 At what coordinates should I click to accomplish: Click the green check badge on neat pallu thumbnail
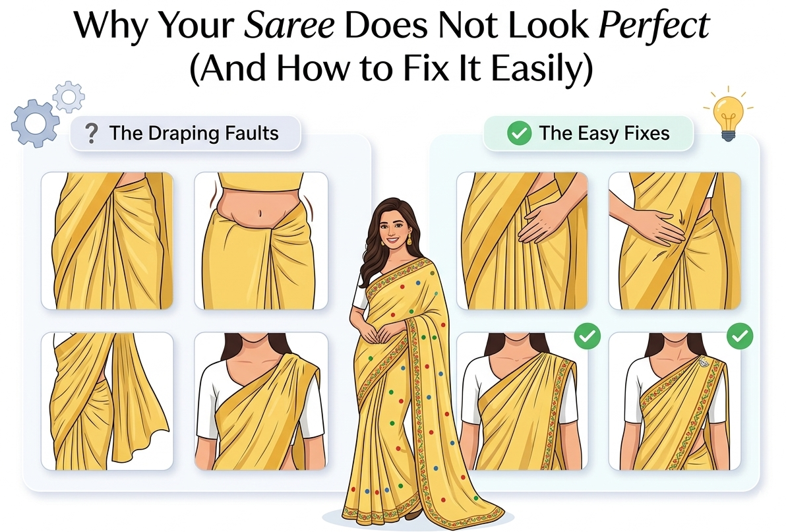(588, 336)
